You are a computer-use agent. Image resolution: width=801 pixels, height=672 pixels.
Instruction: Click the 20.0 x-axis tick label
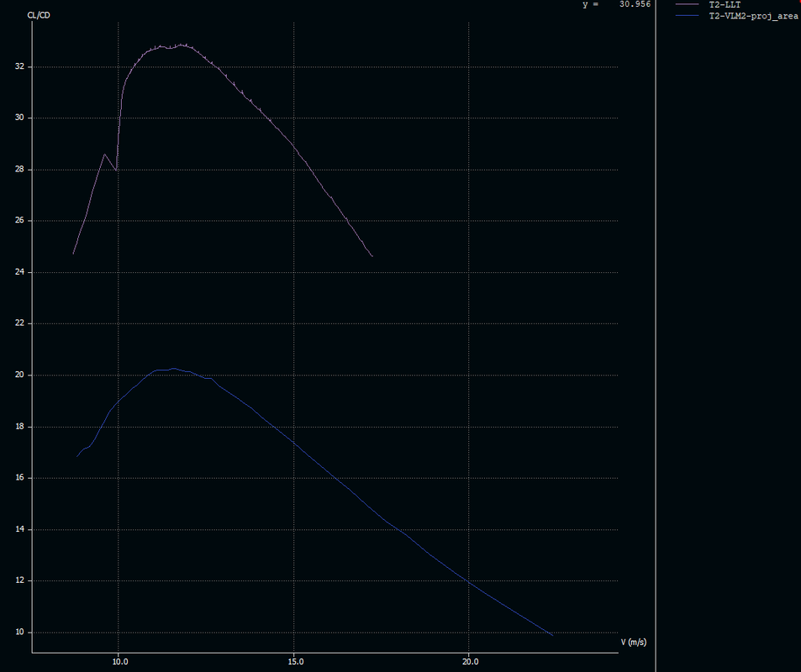coord(471,662)
